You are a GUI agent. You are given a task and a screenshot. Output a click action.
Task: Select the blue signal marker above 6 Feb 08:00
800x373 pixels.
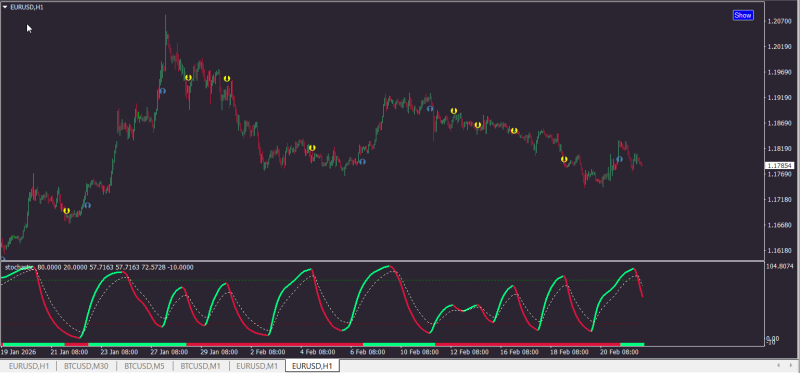[362, 162]
